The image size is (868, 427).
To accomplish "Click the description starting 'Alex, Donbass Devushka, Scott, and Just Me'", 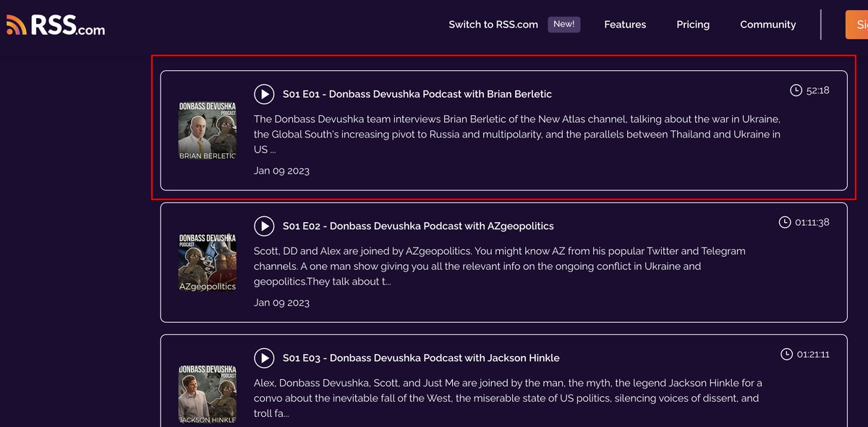I will (508, 398).
